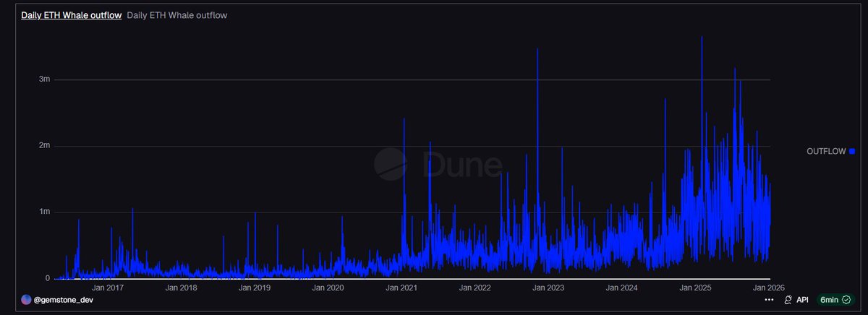Click the 6min refresh status badge
Image resolution: width=868 pixels, height=315 pixels.
pyautogui.click(x=835, y=299)
